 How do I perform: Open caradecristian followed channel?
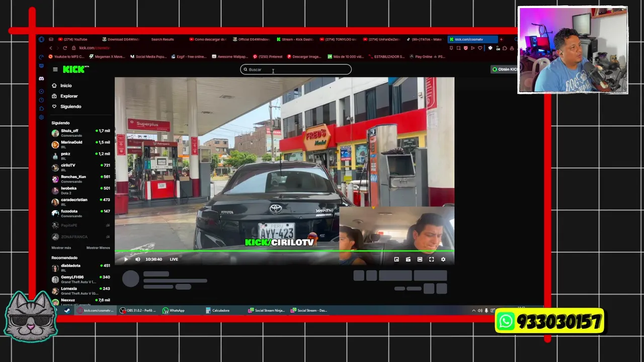click(x=80, y=202)
